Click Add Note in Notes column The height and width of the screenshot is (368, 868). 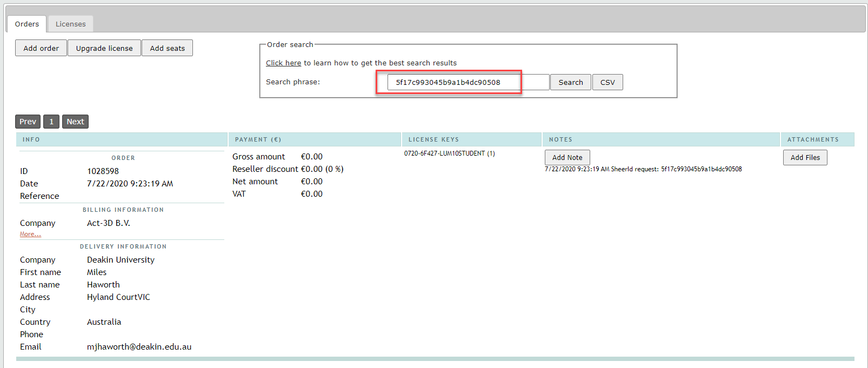pos(567,157)
